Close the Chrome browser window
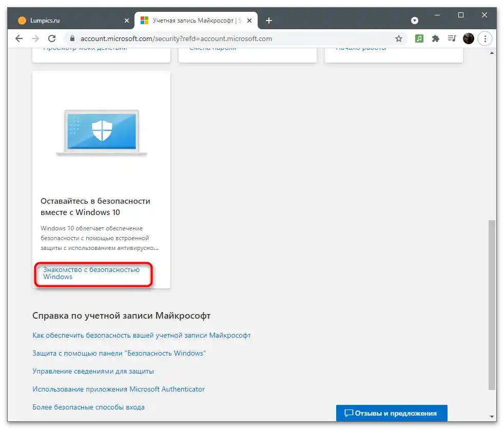The image size is (504, 429). point(484,15)
